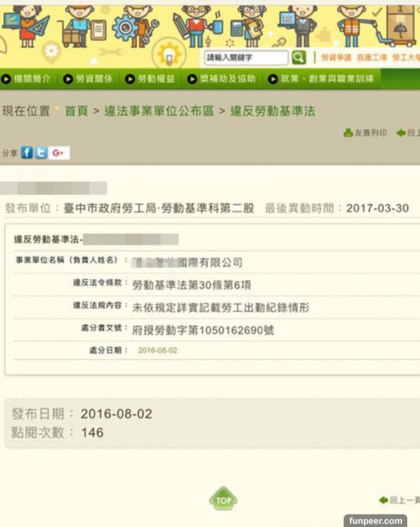Image resolution: width=420 pixels, height=527 pixels.
Task: Open the 勞資爭議 top link
Action: [x=336, y=58]
